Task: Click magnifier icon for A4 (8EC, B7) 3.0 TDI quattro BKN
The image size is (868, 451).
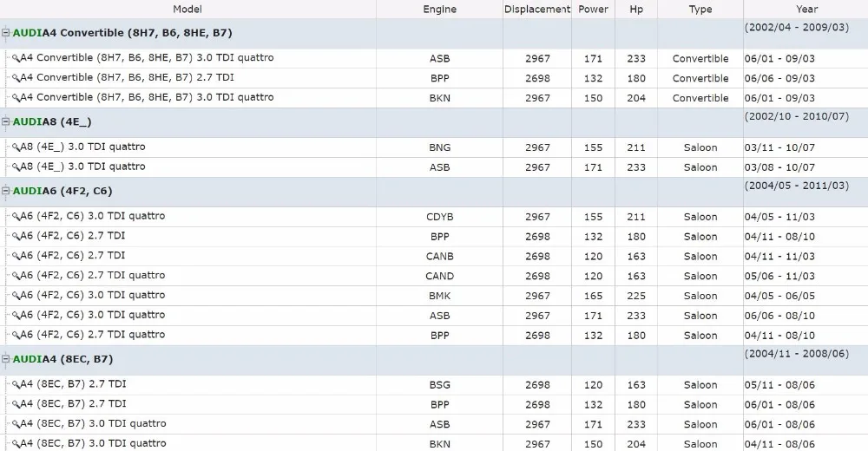Action: tap(16, 444)
